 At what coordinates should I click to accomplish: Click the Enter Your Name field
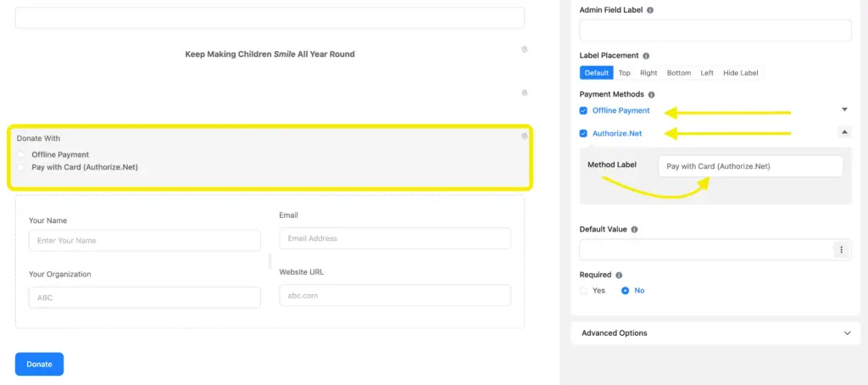pos(144,241)
